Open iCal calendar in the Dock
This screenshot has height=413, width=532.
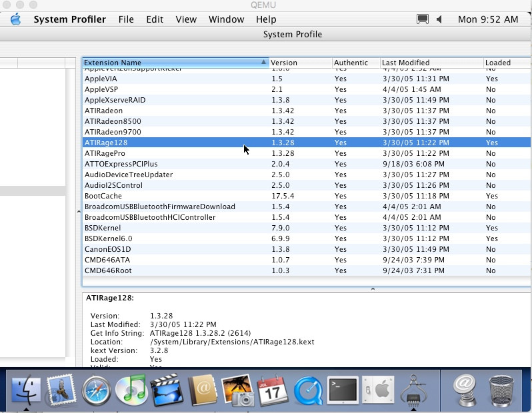pyautogui.click(x=273, y=390)
